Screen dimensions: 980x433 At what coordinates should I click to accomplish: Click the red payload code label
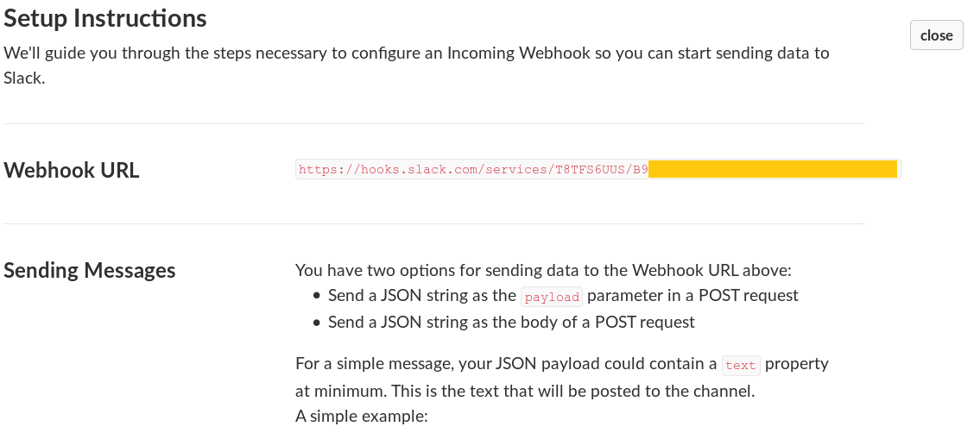(x=552, y=297)
